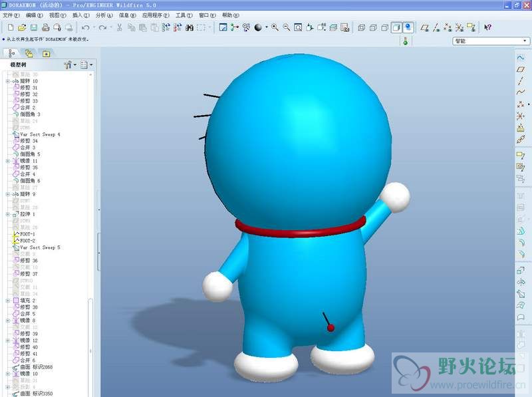The image size is (532, 397).
Task: Select the datum points tool in right toolbar
Action: tap(521, 104)
